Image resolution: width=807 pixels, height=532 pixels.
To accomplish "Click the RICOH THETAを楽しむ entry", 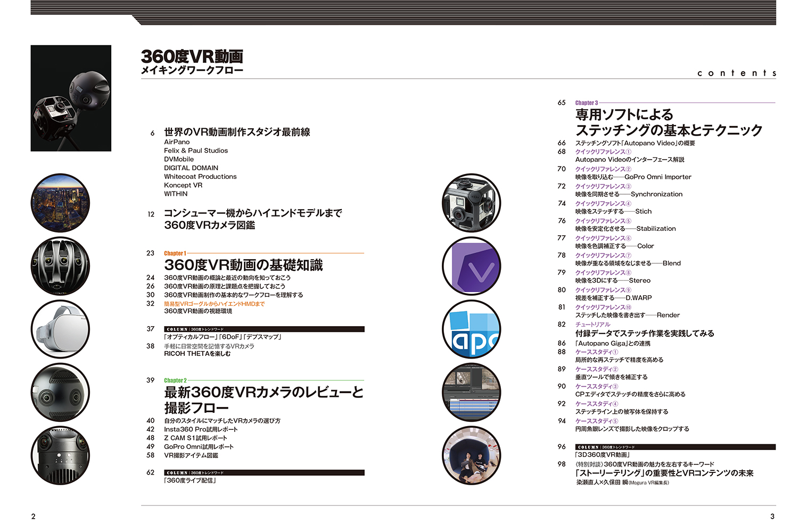I will (x=197, y=354).
